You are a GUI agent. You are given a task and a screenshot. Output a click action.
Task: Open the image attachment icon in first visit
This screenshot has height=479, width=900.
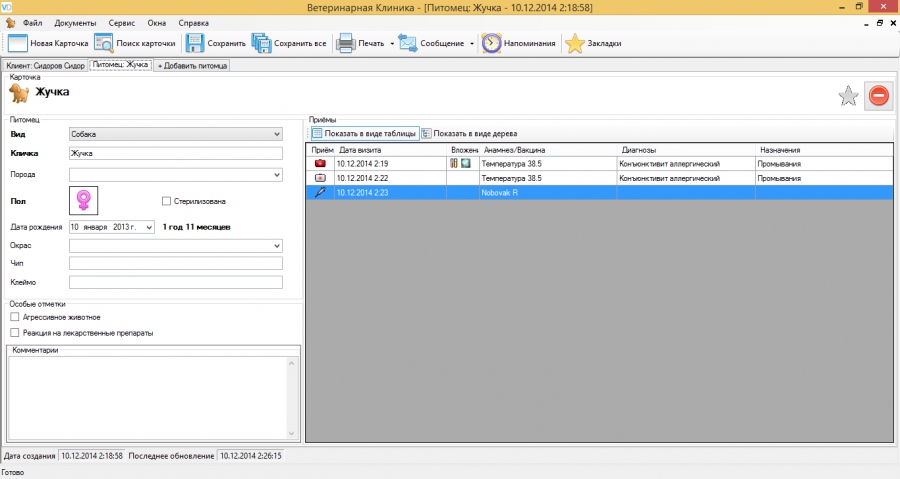465,163
